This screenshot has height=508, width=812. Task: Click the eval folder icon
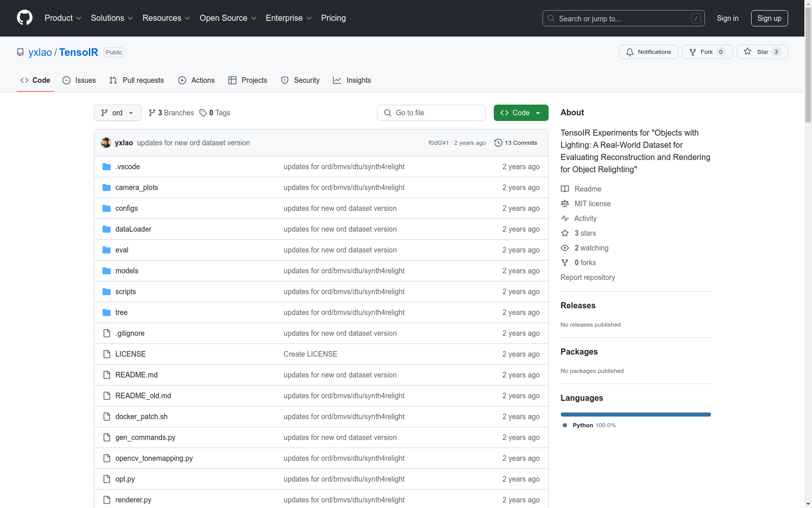tap(107, 250)
